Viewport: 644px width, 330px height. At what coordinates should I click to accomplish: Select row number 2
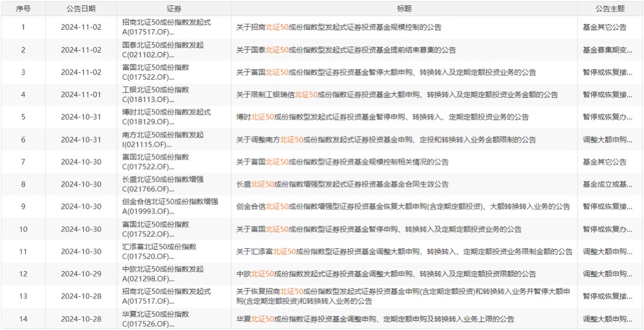(23, 50)
